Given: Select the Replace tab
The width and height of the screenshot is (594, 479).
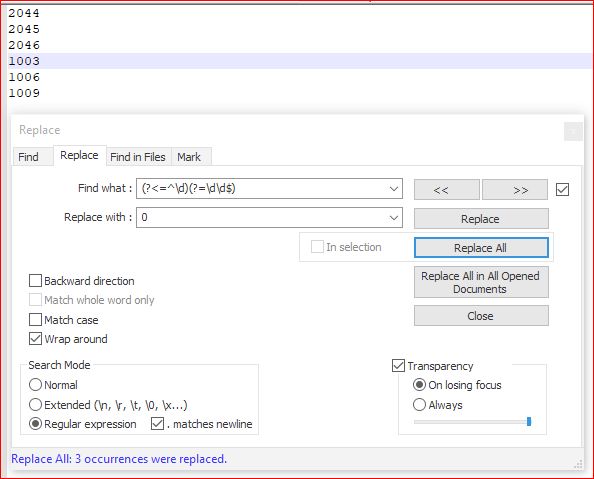Looking at the screenshot, I should click(80, 155).
